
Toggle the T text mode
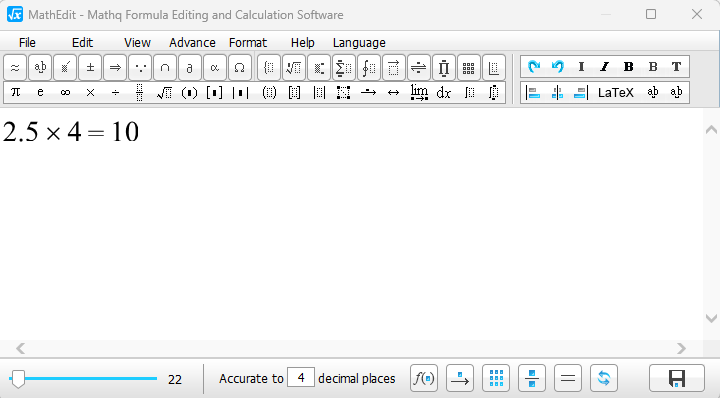click(x=676, y=67)
